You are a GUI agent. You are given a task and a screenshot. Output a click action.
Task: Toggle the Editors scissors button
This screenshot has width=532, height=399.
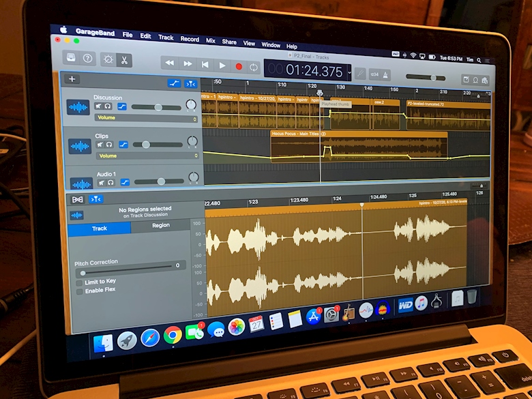124,61
